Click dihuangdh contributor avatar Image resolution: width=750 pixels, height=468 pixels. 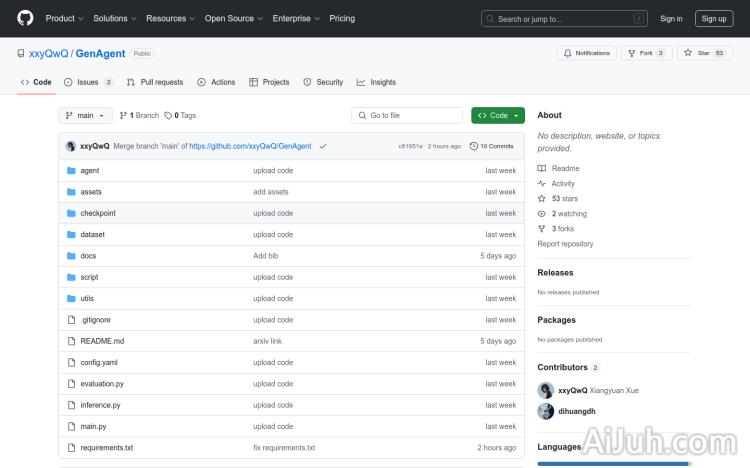[x=545, y=411]
